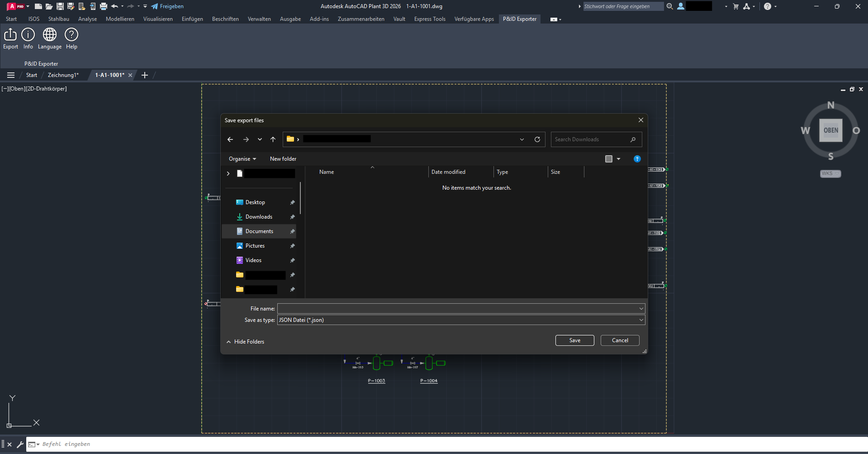Open the Save as type dropdown
This screenshot has height=454, width=868.
click(640, 320)
